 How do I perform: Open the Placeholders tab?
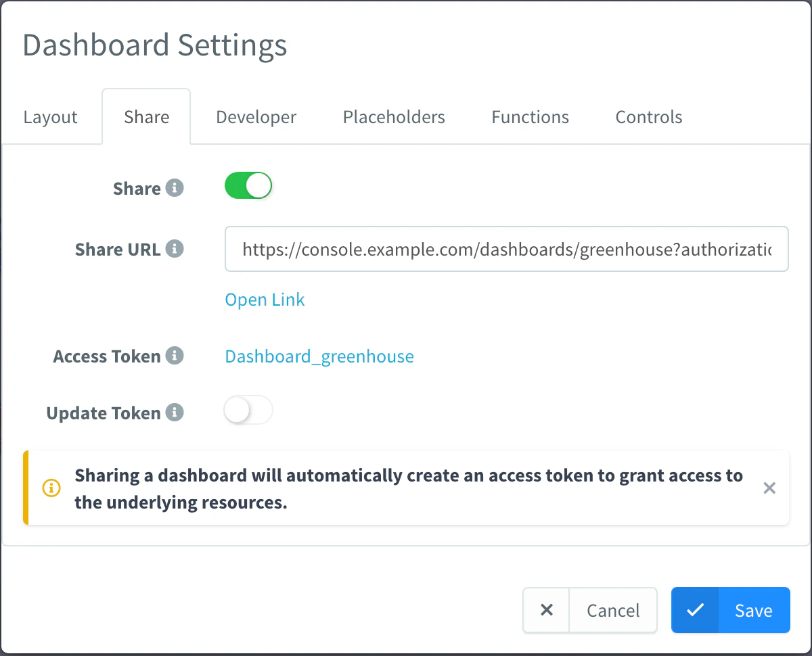(394, 117)
